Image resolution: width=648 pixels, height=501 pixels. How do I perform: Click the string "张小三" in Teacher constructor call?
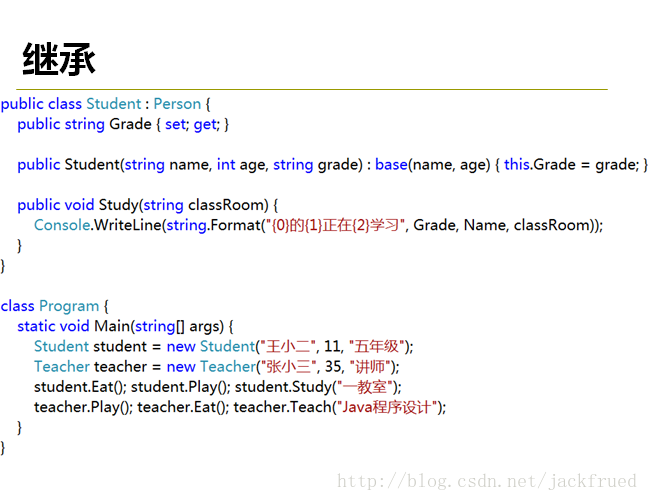click(288, 367)
